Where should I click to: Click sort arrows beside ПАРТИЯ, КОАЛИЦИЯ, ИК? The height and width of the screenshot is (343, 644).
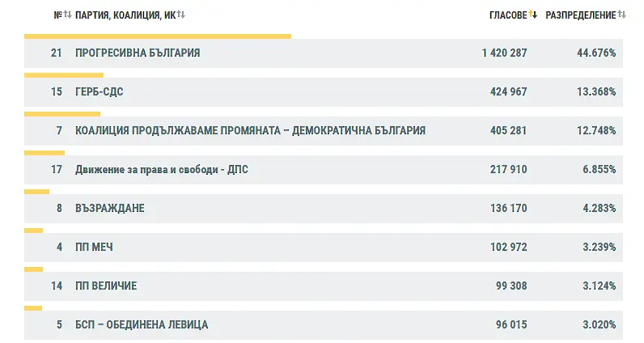click(181, 15)
